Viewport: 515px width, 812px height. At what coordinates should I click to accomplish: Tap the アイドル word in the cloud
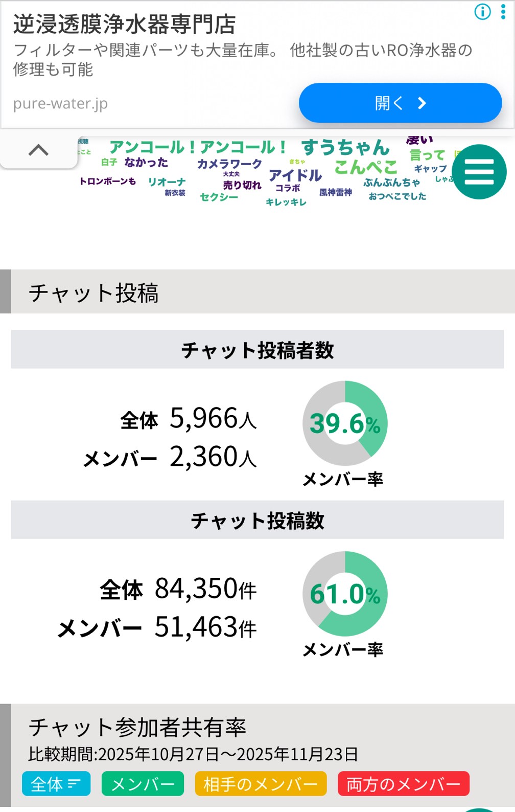point(295,175)
